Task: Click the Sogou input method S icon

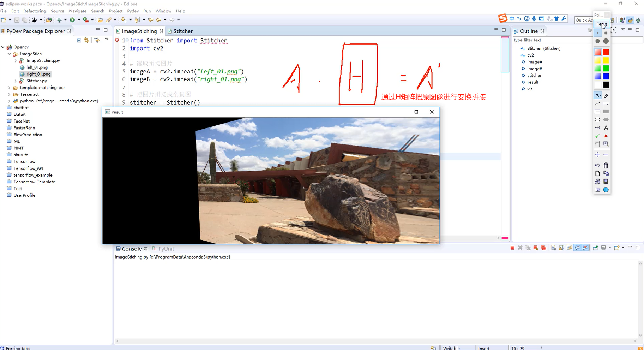Action: coord(502,18)
